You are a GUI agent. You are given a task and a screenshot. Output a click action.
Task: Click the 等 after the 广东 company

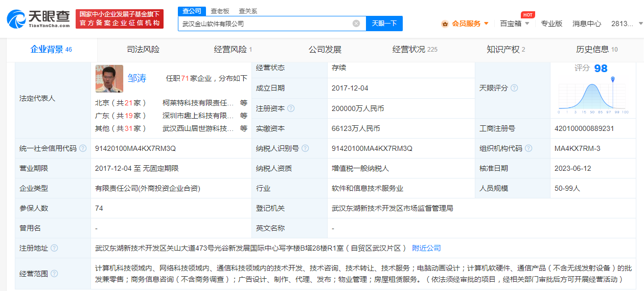click(x=244, y=116)
